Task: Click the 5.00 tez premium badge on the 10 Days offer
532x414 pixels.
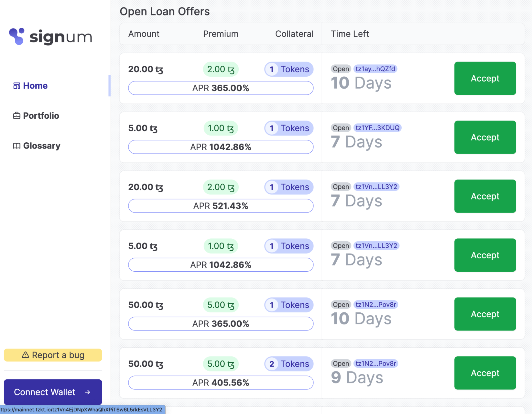Action: 221,305
